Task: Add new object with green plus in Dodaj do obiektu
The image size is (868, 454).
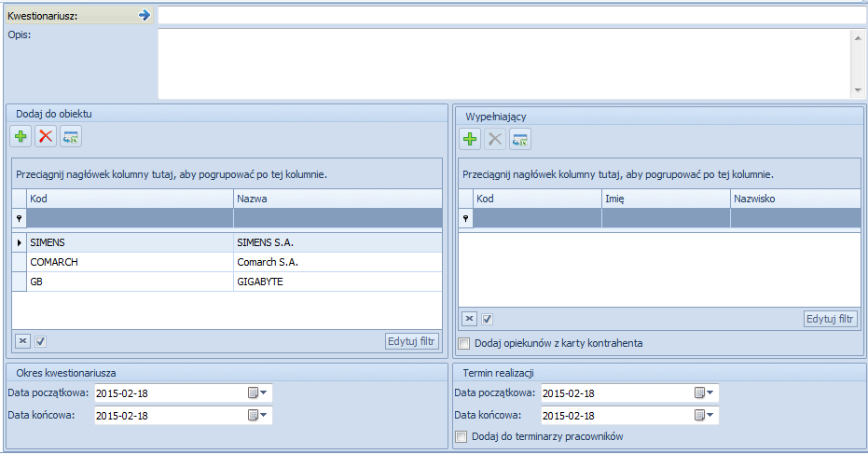Action: click(x=21, y=136)
